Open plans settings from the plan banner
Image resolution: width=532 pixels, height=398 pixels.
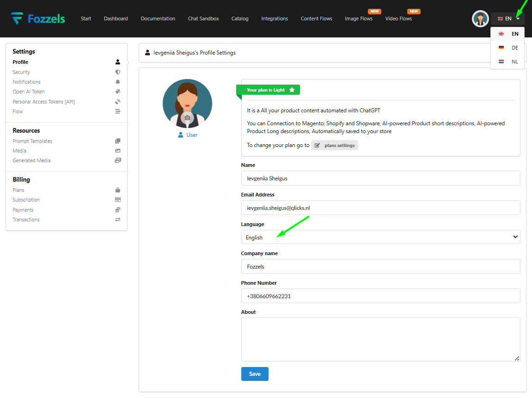pyautogui.click(x=334, y=145)
